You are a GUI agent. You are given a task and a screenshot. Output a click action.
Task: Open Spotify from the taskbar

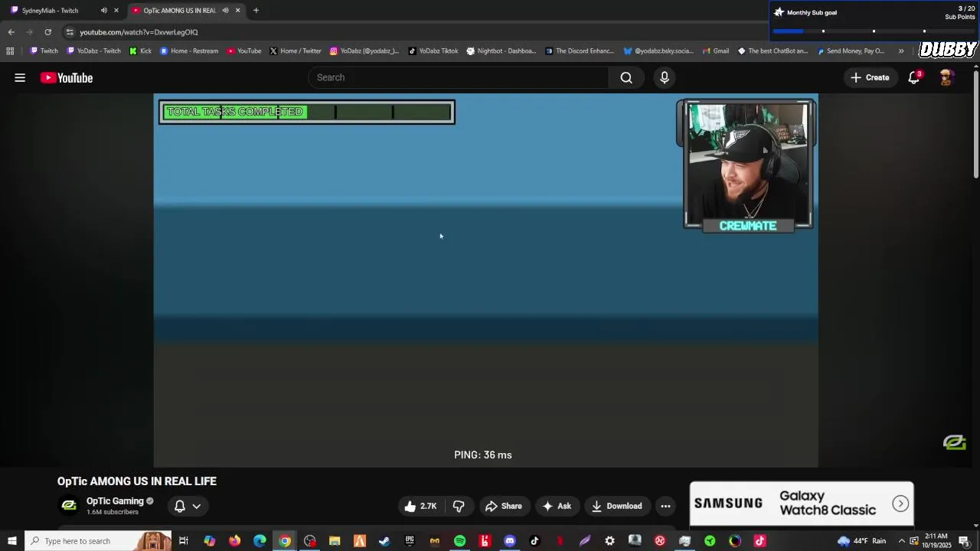(x=459, y=541)
